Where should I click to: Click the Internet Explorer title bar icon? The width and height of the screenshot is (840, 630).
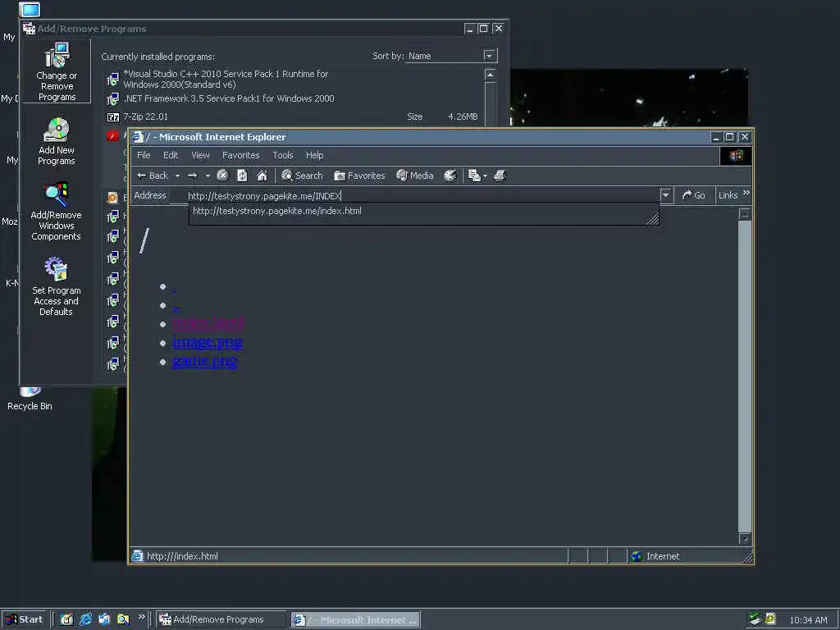coord(138,137)
